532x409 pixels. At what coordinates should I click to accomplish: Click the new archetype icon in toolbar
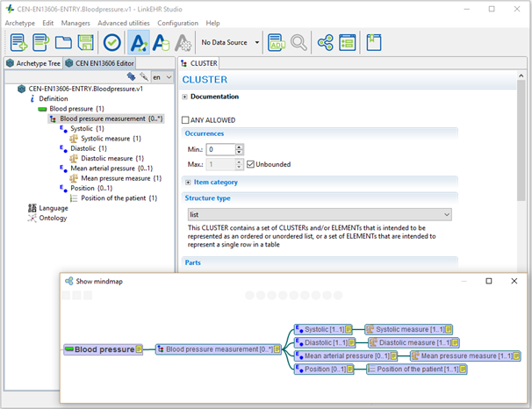18,42
